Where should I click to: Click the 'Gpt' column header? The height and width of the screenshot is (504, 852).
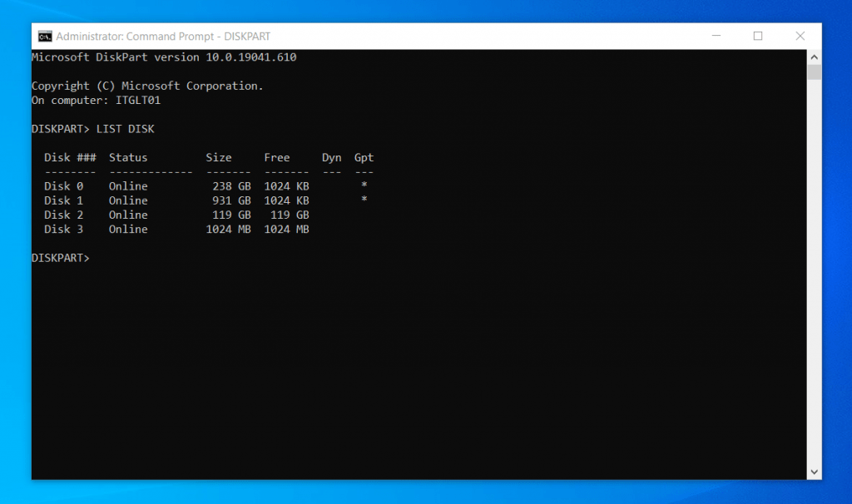[x=364, y=157]
